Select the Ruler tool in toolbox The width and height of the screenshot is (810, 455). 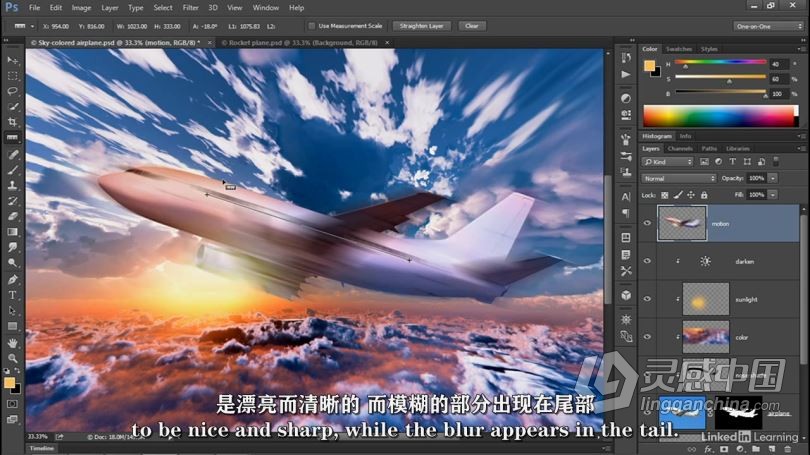point(12,138)
